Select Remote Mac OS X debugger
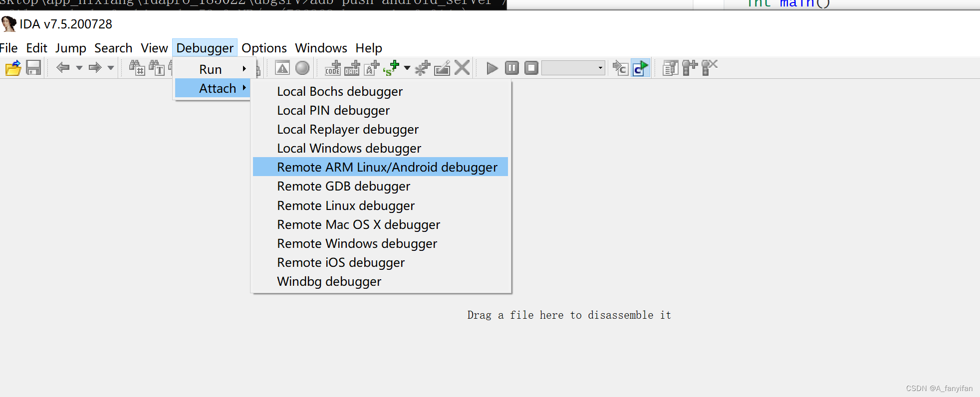The width and height of the screenshot is (980, 397). coord(380,224)
